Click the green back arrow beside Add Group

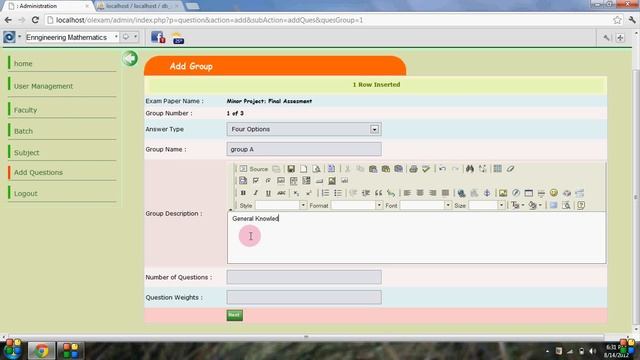130,58
